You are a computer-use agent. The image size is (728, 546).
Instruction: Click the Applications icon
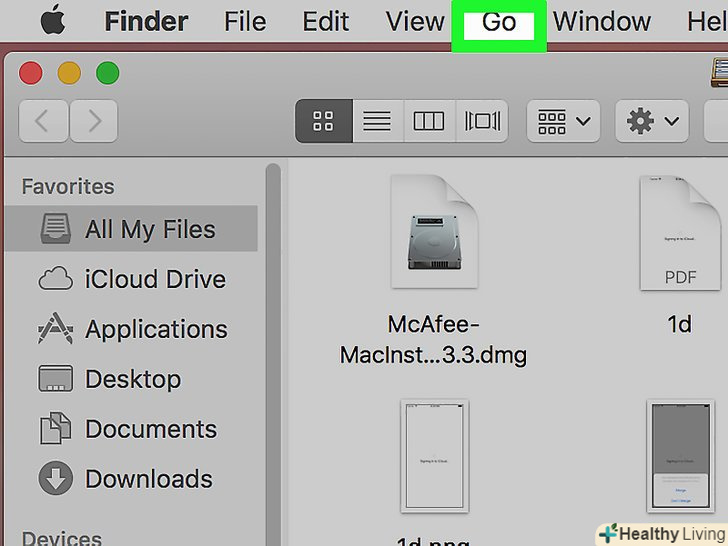[56, 328]
